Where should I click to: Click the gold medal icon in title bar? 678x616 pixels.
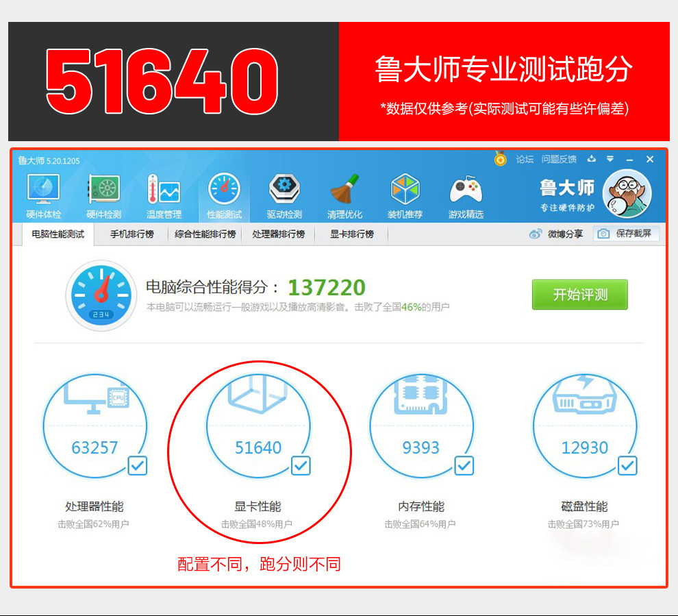[x=501, y=159]
